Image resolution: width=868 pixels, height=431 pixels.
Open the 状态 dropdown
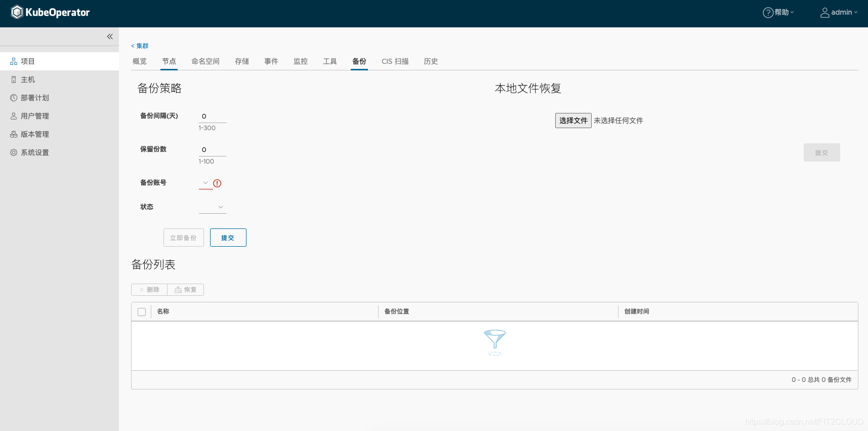(x=213, y=207)
